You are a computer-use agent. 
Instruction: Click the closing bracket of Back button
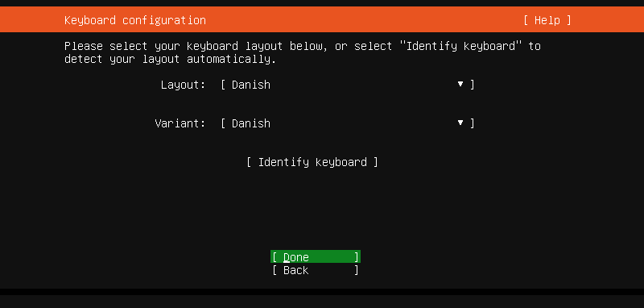click(357, 270)
